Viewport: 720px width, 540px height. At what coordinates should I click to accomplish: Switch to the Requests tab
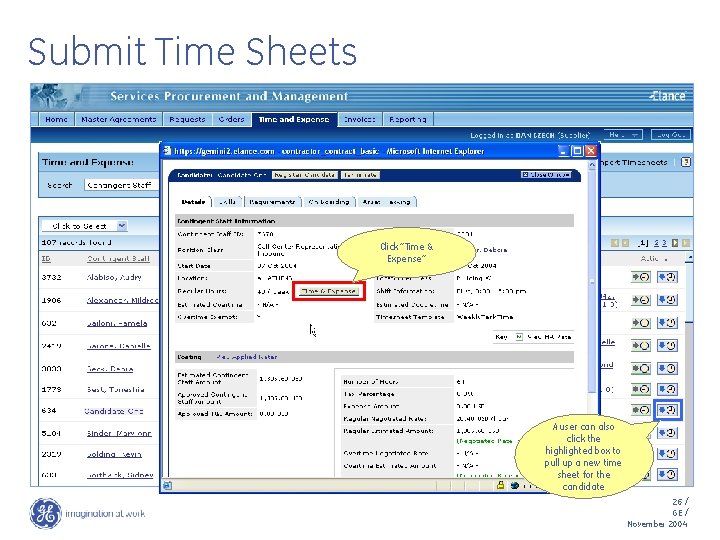coord(187,119)
